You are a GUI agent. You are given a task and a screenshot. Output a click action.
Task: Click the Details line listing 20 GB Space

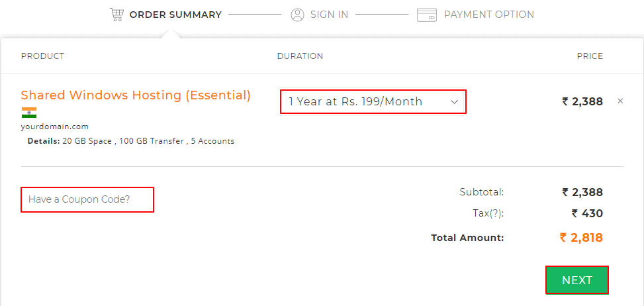pyautogui.click(x=131, y=141)
